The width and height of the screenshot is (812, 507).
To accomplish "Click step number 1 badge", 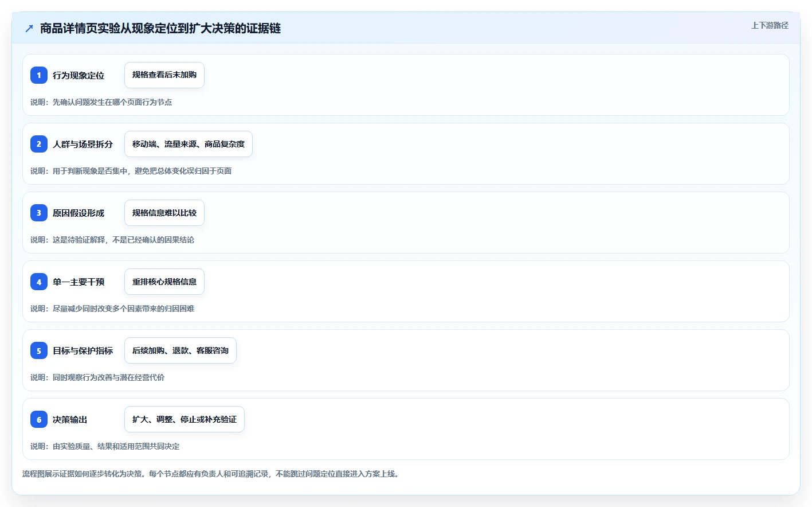I will click(x=39, y=75).
